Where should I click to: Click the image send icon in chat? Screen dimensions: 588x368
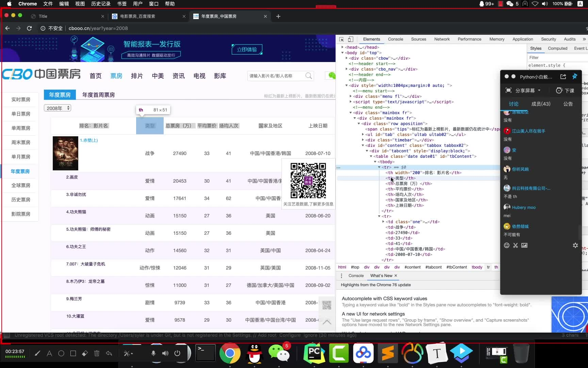[524, 245]
